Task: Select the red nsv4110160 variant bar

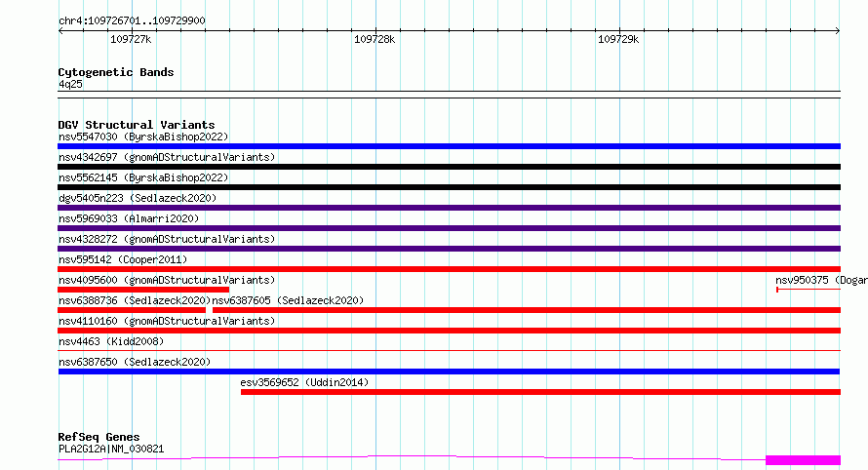Action: [449, 331]
